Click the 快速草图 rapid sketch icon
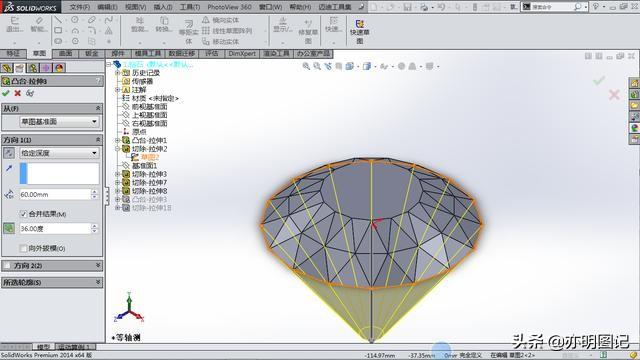The image size is (640, 360). (360, 32)
